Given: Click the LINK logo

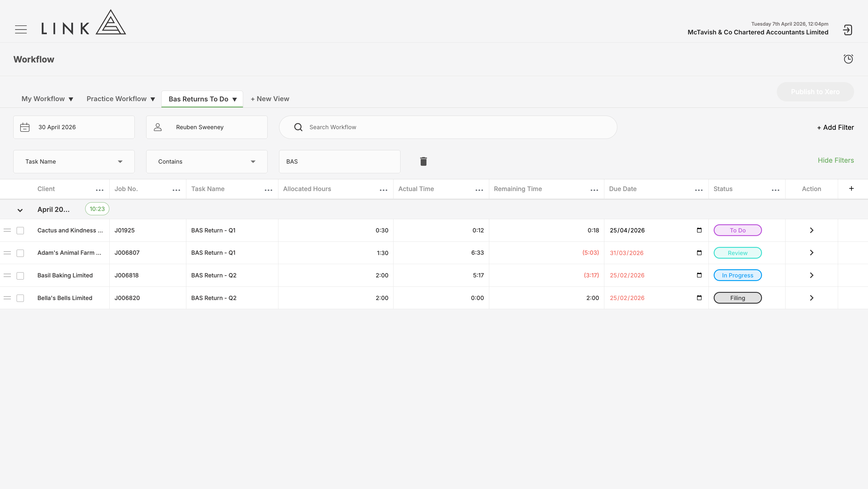Looking at the screenshot, I should pyautogui.click(x=84, y=22).
